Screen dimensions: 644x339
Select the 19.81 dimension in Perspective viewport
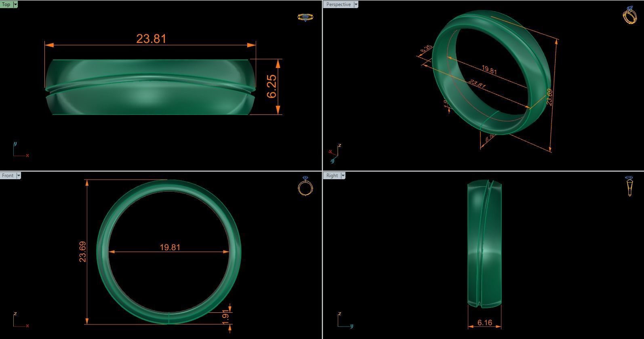tap(489, 70)
